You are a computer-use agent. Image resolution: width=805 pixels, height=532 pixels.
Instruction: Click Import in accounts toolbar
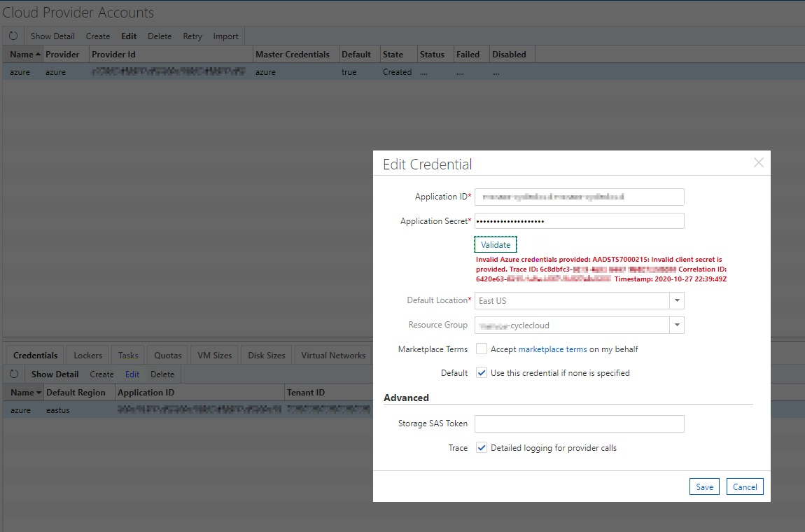(226, 36)
